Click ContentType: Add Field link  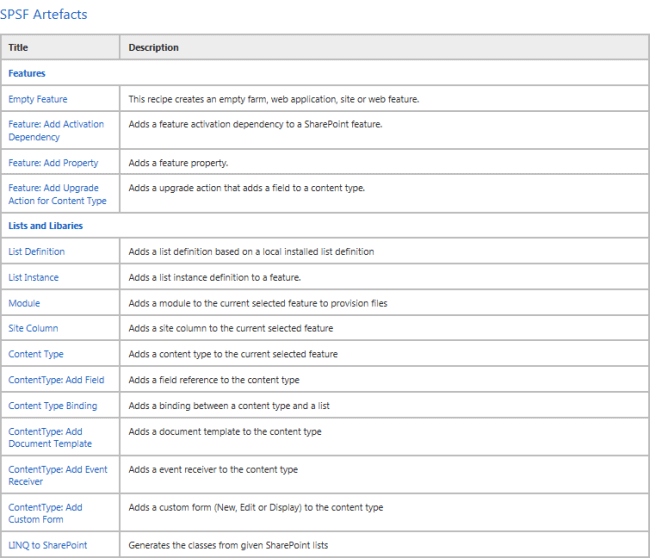click(56, 380)
